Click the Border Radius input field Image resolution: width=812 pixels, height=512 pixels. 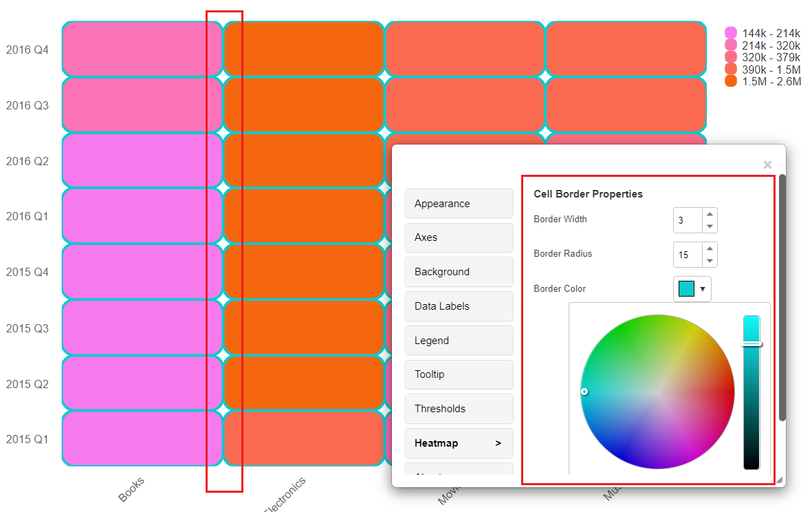point(688,255)
